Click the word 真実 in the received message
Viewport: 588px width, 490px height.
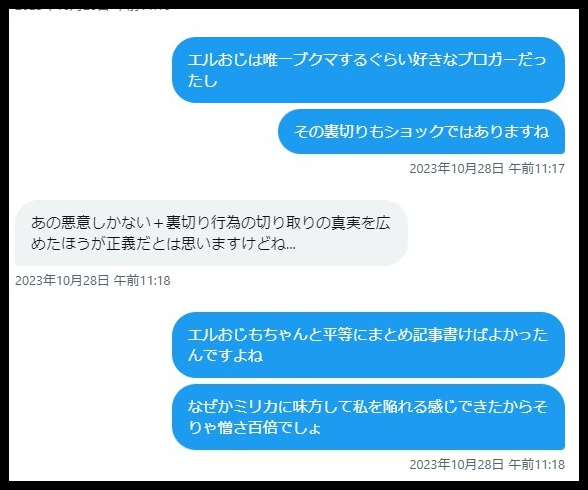click(x=345, y=223)
